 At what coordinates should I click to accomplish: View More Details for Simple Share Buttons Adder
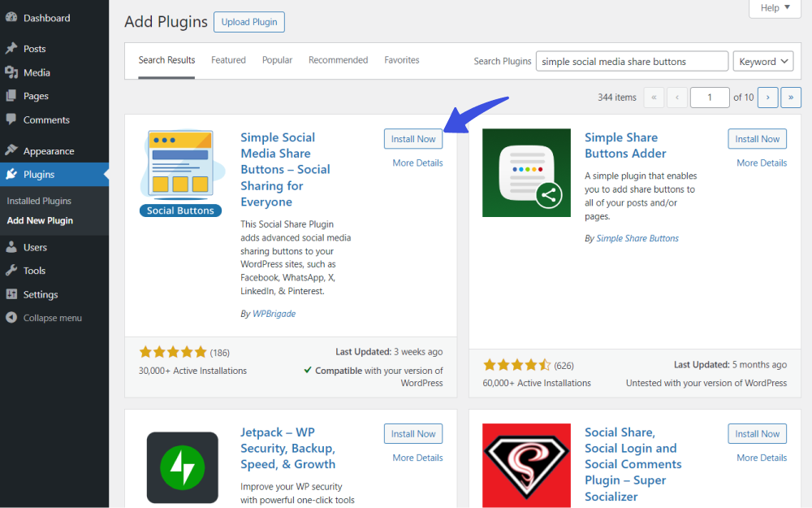pos(762,163)
